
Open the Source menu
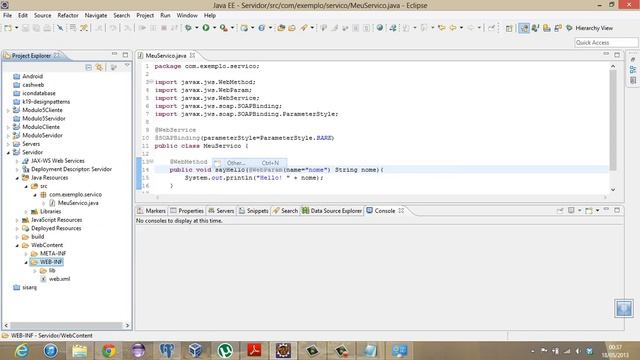[x=42, y=15]
